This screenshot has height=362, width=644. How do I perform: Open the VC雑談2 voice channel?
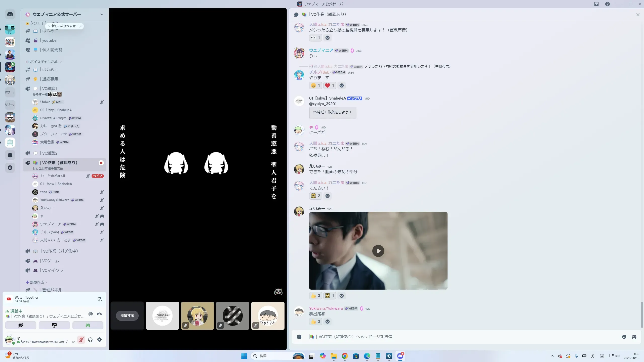pyautogui.click(x=50, y=153)
